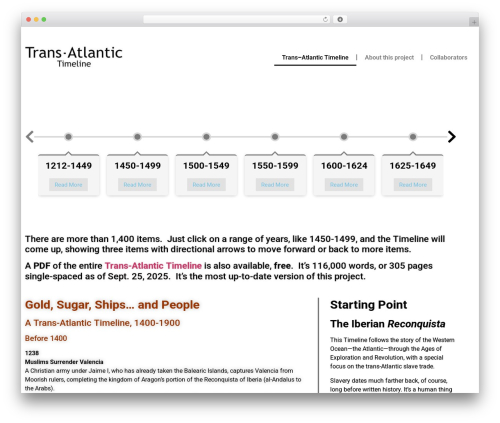
Task: Click 'Gold, Sugar, Ships... and People' heading
Action: (112, 305)
